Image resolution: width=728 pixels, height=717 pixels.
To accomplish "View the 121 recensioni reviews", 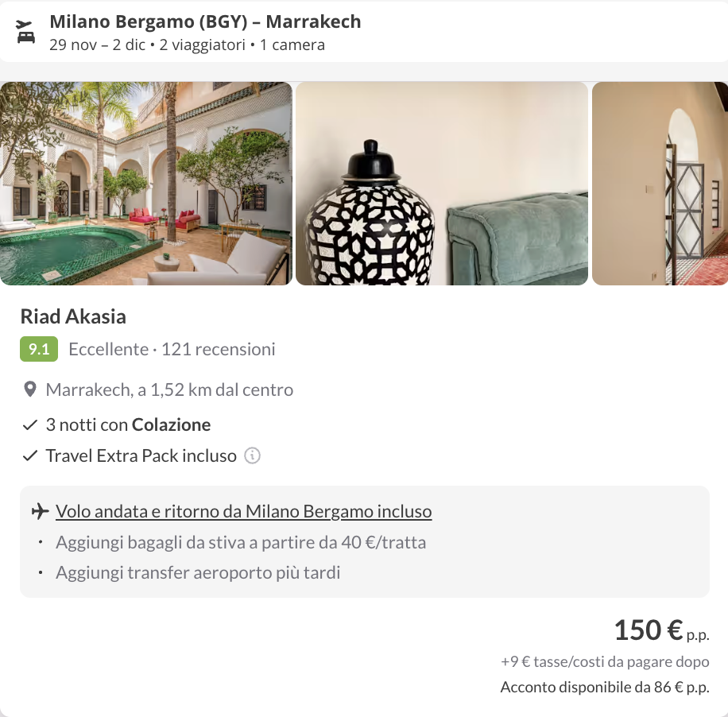I will point(219,349).
